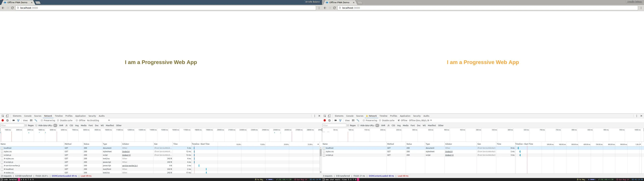
Task: Open Chrome's three-dot browser menu
Action: (319, 8)
